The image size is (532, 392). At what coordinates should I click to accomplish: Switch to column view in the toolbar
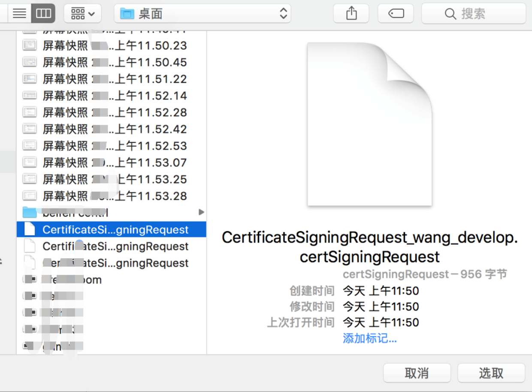pyautogui.click(x=43, y=13)
